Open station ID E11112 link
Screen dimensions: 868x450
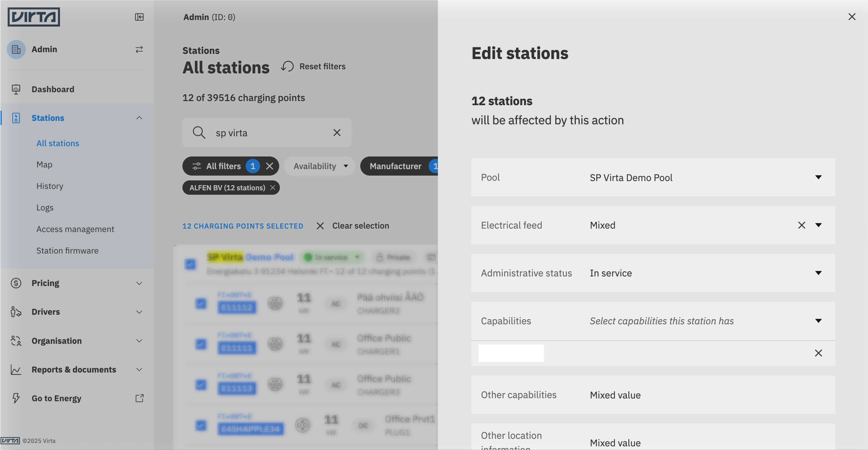237,307
